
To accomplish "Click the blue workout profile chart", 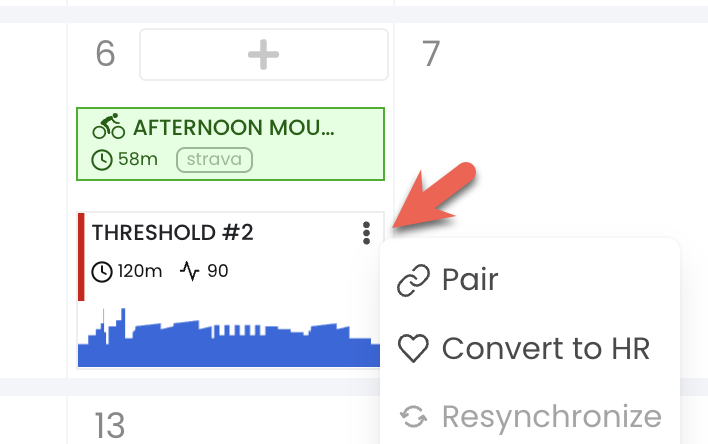I will [x=229, y=337].
